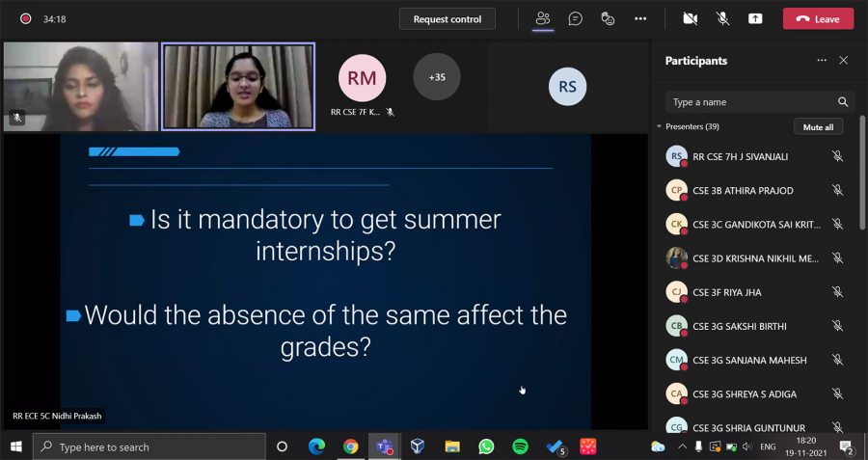This screenshot has width=868, height=460.
Task: Open Spotify from the taskbar
Action: point(520,446)
